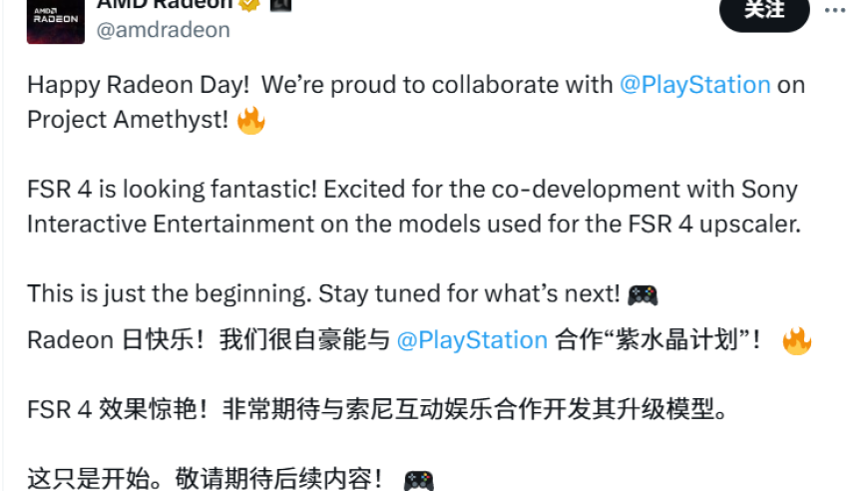868x491 pixels.
Task: Click the controller emoji after 敬请期待后续内容
Action: tap(418, 480)
